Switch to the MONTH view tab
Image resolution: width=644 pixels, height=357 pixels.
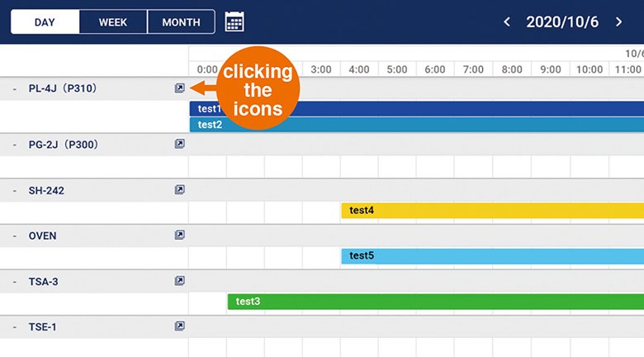pyautogui.click(x=181, y=21)
